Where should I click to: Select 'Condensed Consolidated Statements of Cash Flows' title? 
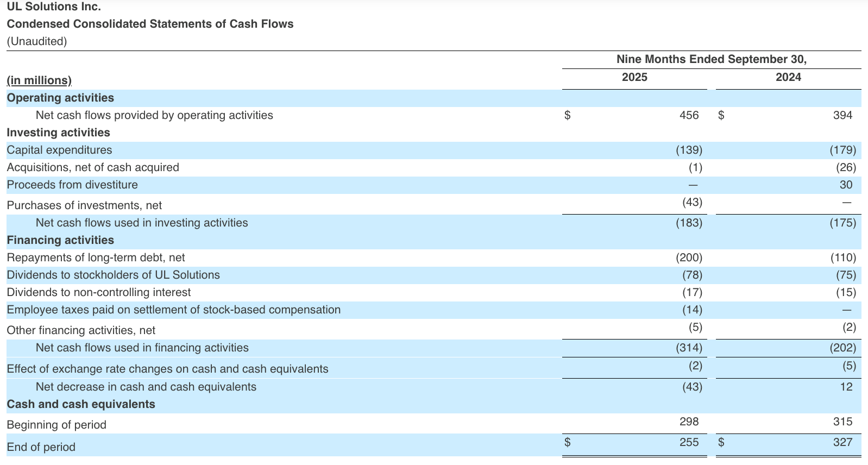click(x=150, y=24)
